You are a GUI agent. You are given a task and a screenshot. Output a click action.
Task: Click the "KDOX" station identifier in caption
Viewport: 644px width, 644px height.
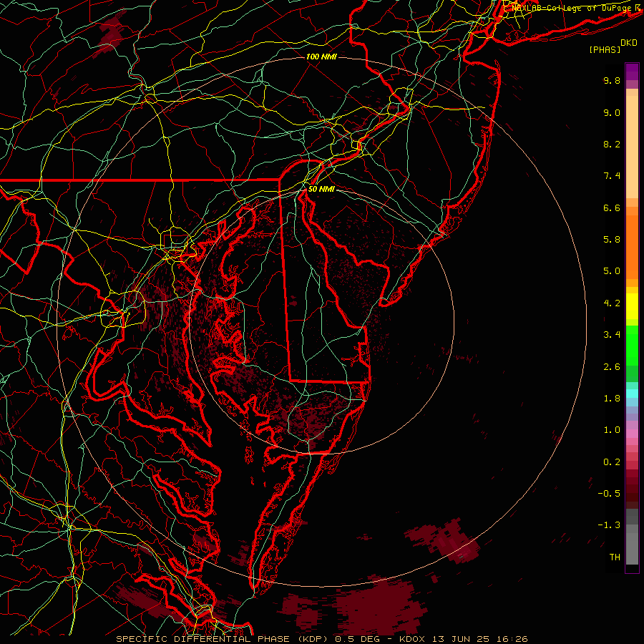point(411,639)
